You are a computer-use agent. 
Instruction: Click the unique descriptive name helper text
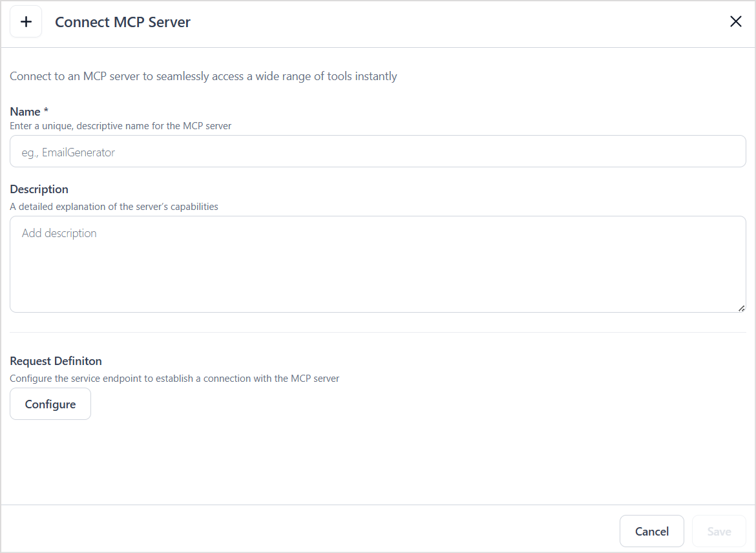click(x=120, y=125)
